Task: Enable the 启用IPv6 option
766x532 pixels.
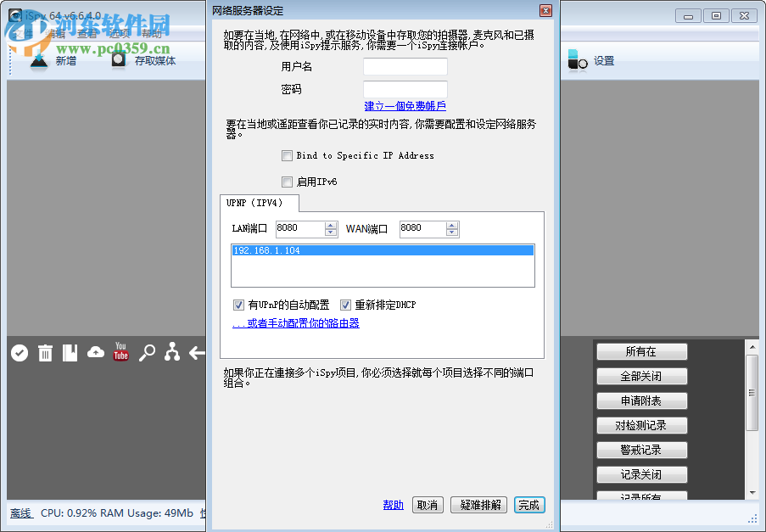Action: (288, 182)
